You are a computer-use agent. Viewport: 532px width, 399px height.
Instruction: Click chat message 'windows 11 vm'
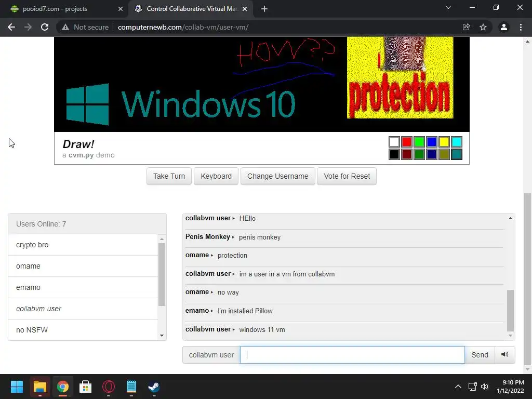262,329
